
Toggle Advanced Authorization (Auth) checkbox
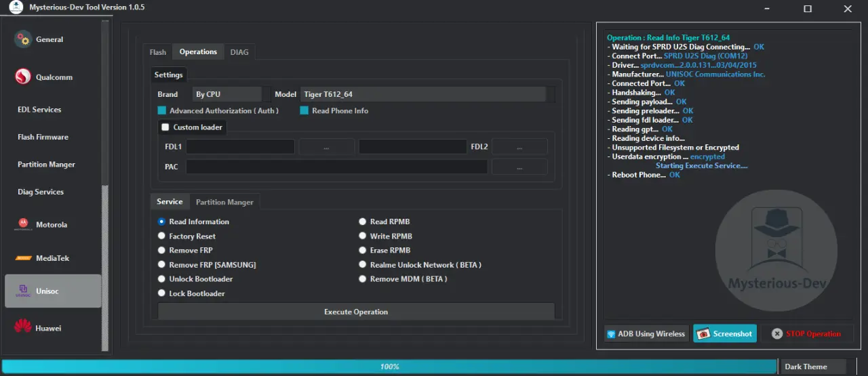tap(162, 110)
